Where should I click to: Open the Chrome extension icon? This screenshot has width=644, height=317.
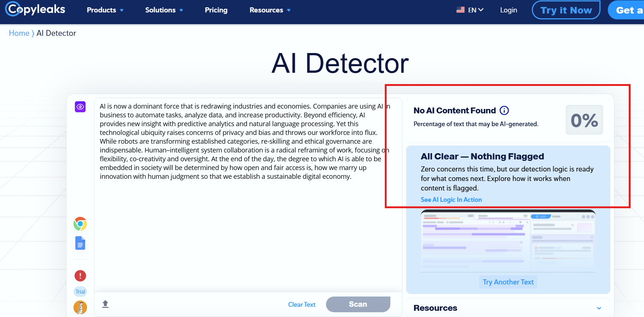[x=80, y=224]
